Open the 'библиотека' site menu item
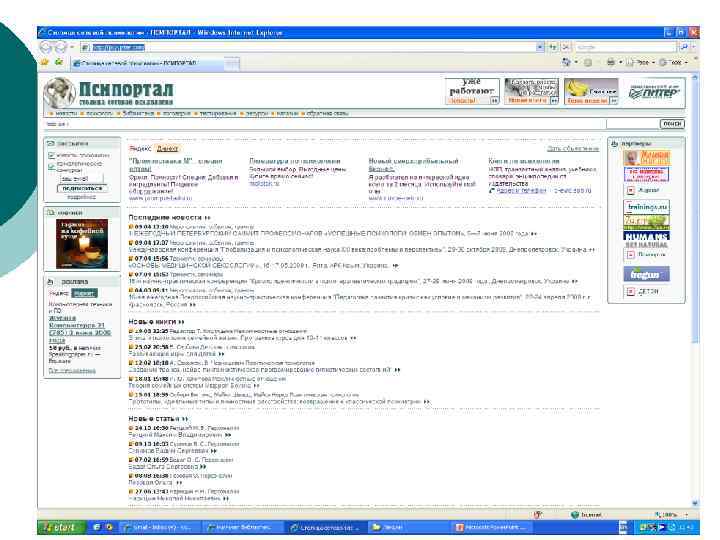 coord(138,113)
